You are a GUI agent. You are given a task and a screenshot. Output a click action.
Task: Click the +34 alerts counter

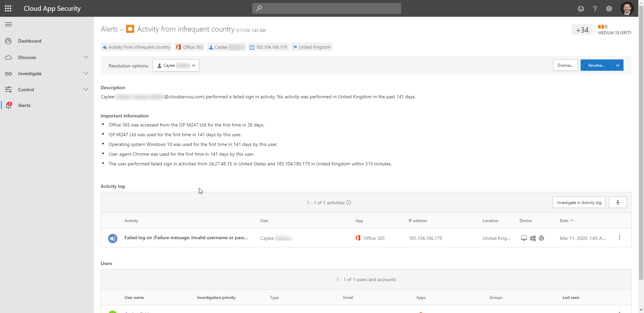click(x=582, y=30)
